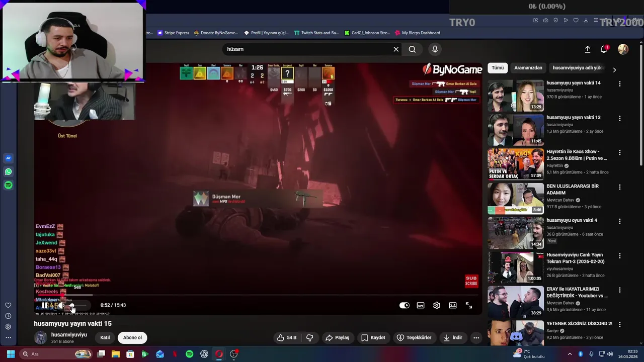Open Spotify panel in the Opera sidebar
Viewport: 644px width, 362px height.
click(x=8, y=185)
